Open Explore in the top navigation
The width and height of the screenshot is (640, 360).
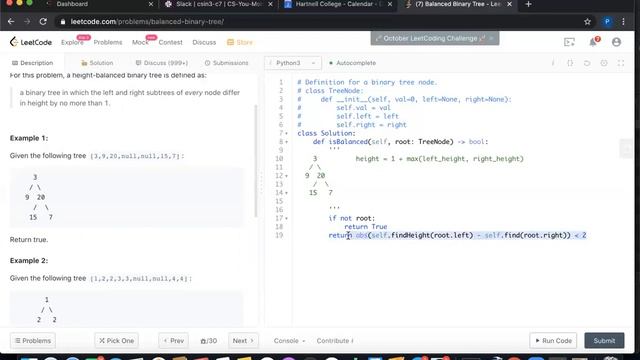[72, 42]
